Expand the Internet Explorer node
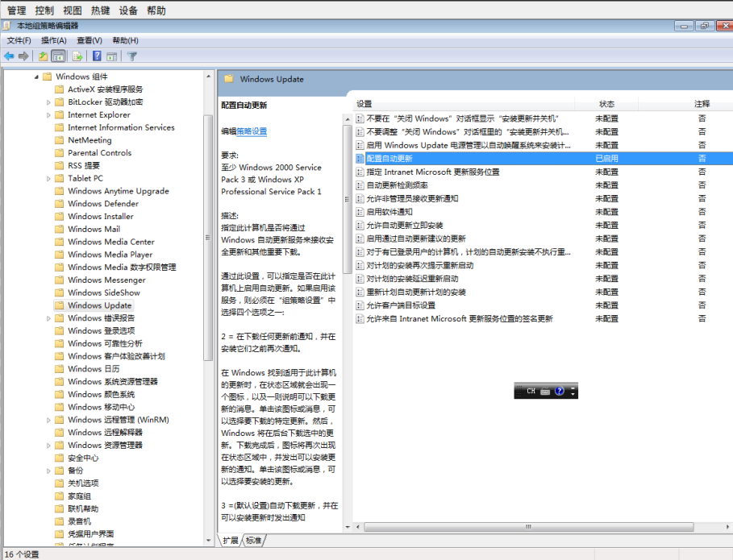 click(48, 115)
